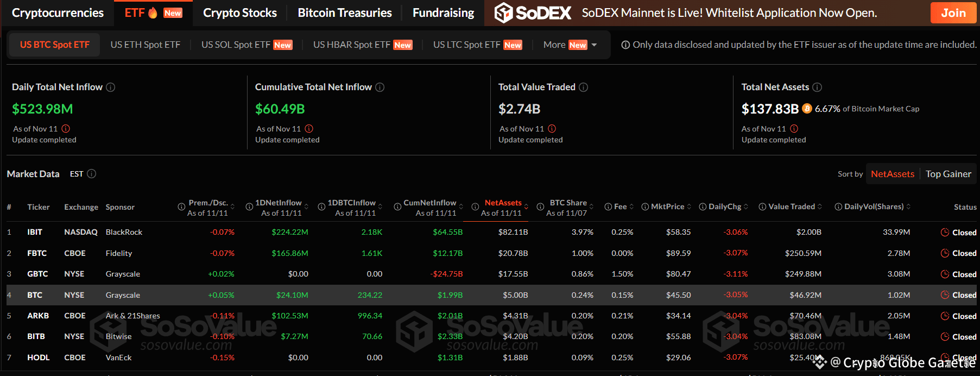Click BlackRock sponsor cell in IBIT row

124,233
